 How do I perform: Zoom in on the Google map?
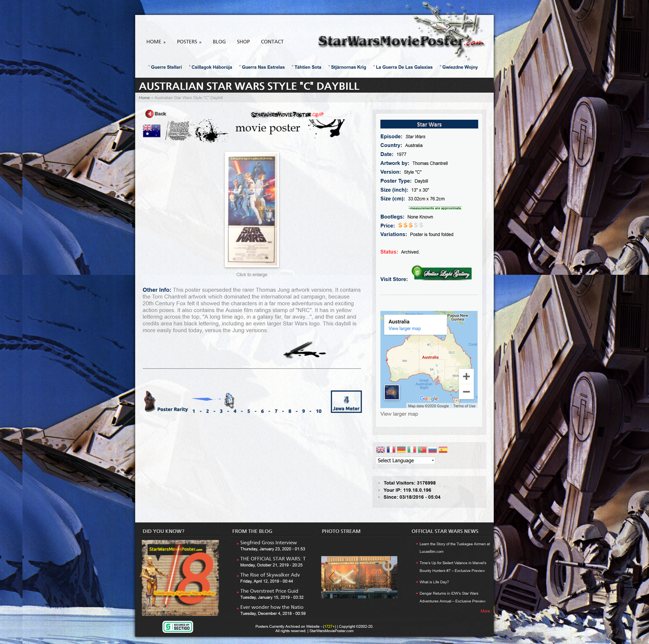pyautogui.click(x=466, y=377)
